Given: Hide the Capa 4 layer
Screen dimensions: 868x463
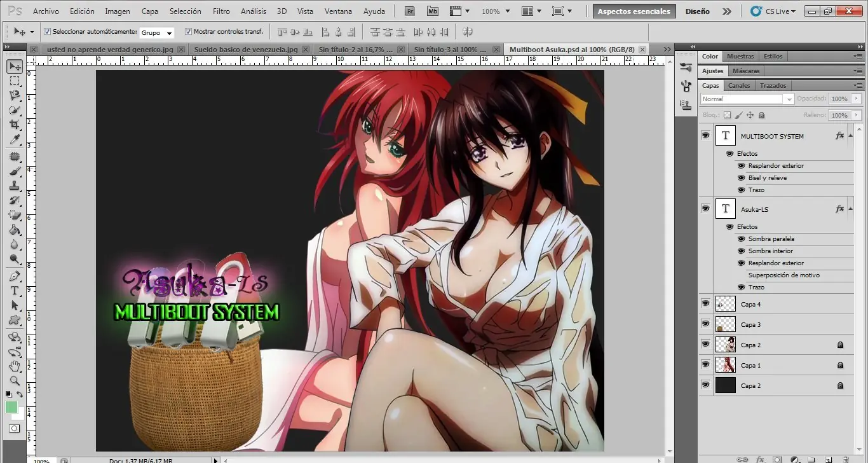Looking at the screenshot, I should [705, 304].
